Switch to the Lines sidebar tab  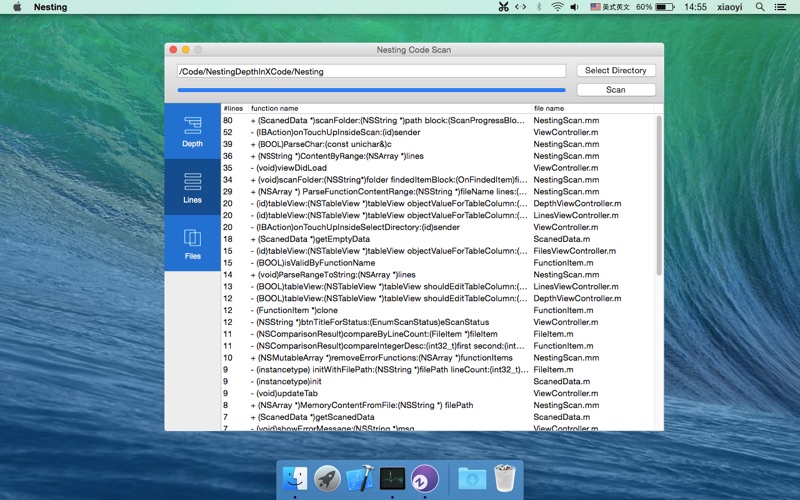tap(192, 187)
